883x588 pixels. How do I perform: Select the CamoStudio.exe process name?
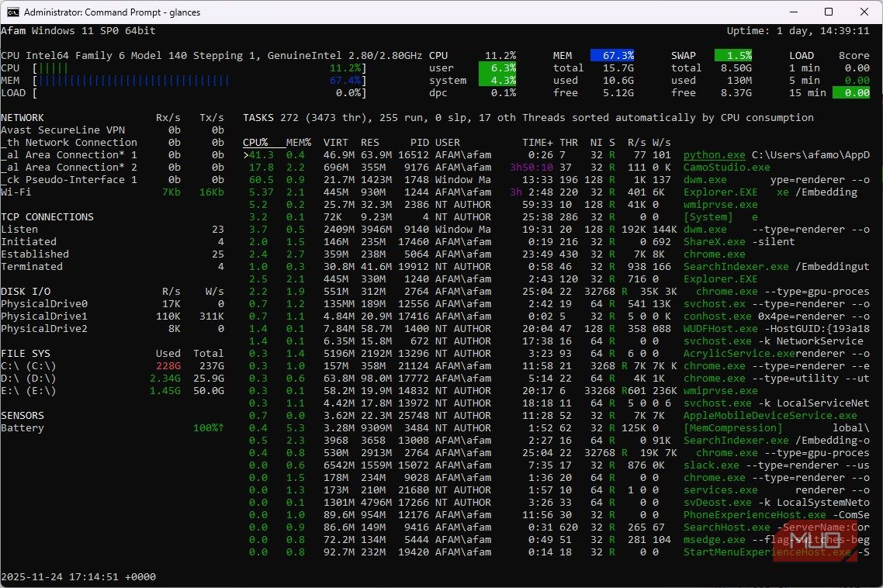pos(726,168)
